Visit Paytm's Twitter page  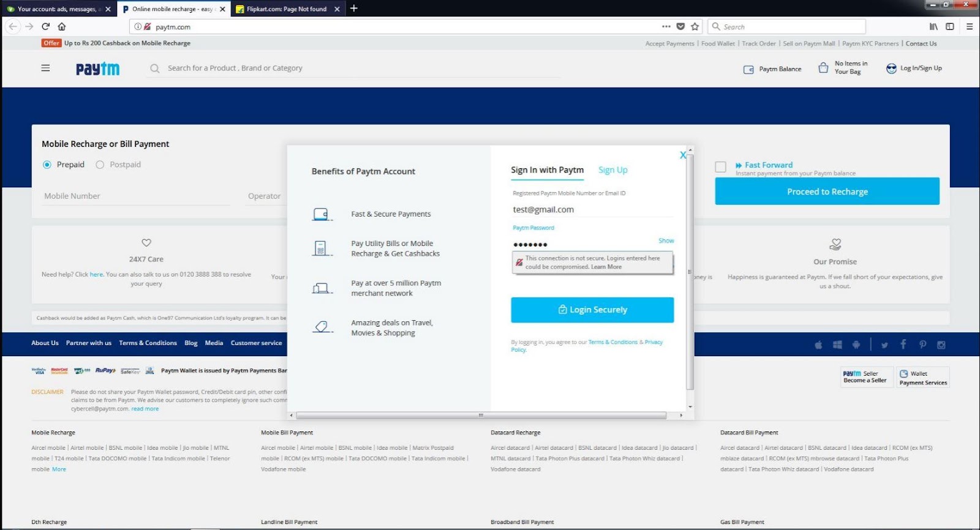coord(884,345)
